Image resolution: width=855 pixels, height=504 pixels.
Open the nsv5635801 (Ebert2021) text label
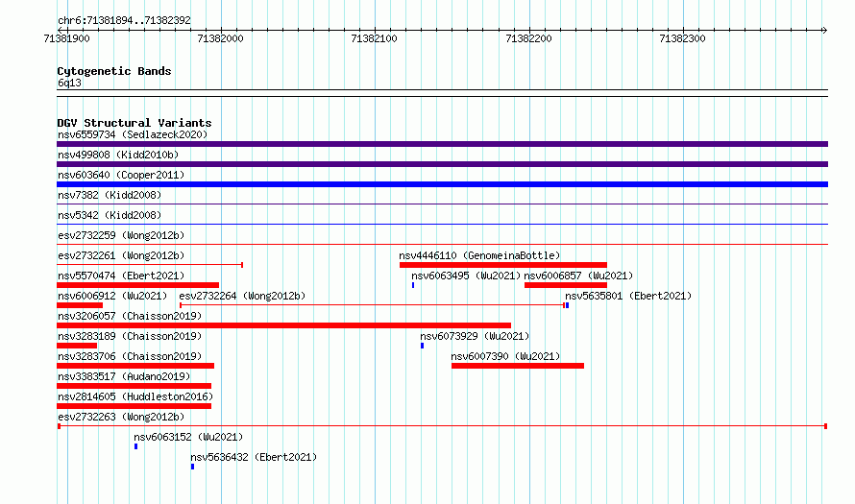pos(628,296)
